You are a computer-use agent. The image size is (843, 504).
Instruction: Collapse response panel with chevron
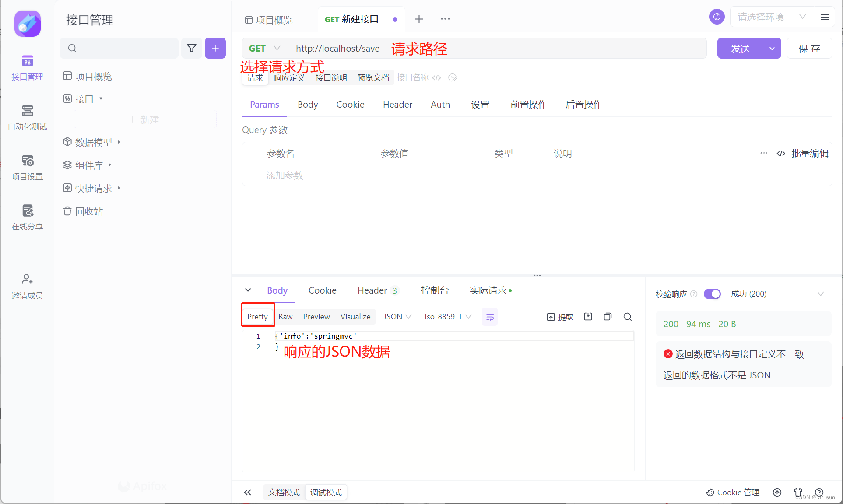point(248,290)
